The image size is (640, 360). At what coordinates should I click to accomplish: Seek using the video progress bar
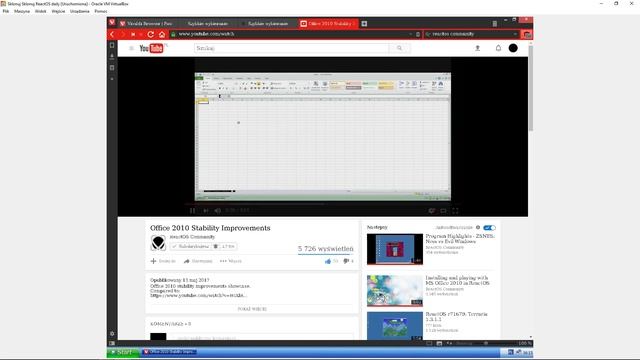pos(322,203)
